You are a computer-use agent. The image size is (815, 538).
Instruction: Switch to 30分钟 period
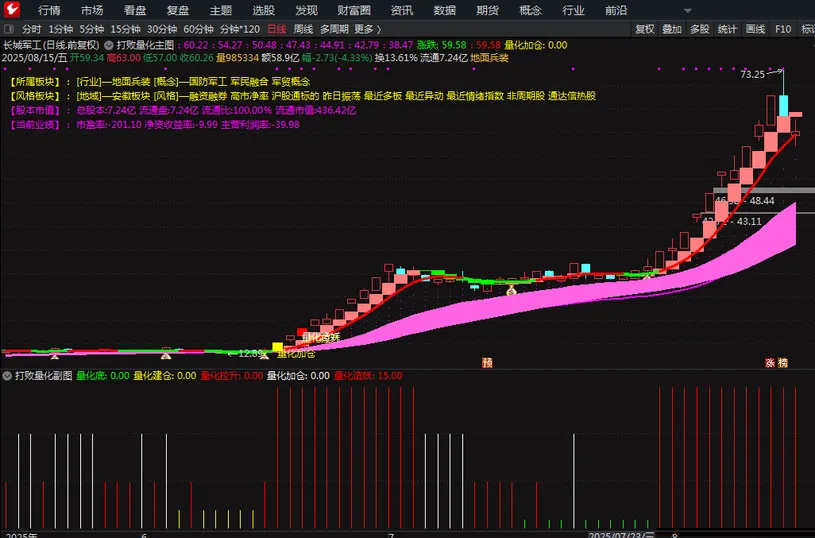pos(162,29)
